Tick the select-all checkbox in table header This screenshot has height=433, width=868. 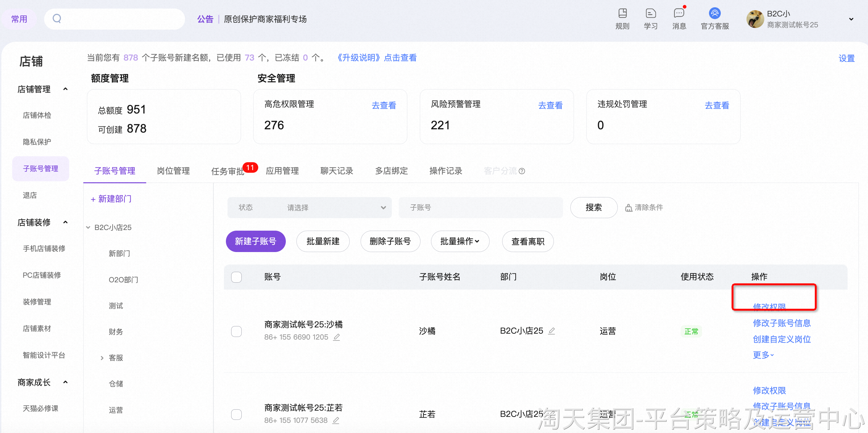[236, 277]
